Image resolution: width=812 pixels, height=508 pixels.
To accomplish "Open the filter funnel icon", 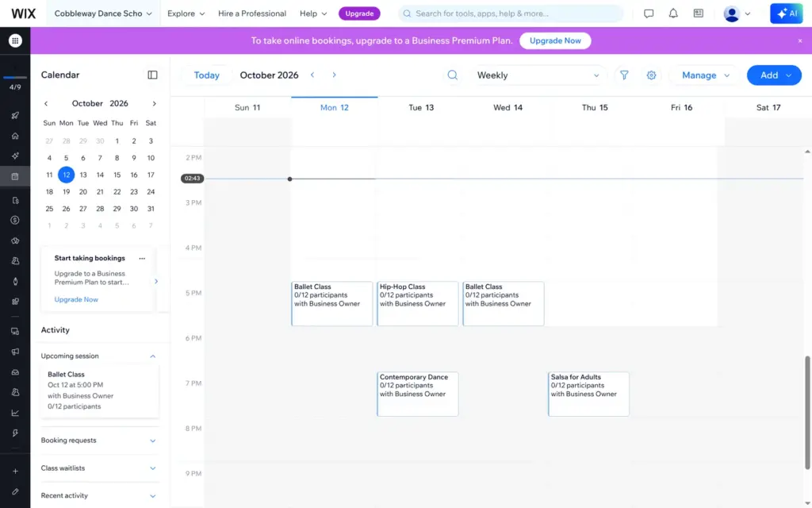I will (624, 75).
